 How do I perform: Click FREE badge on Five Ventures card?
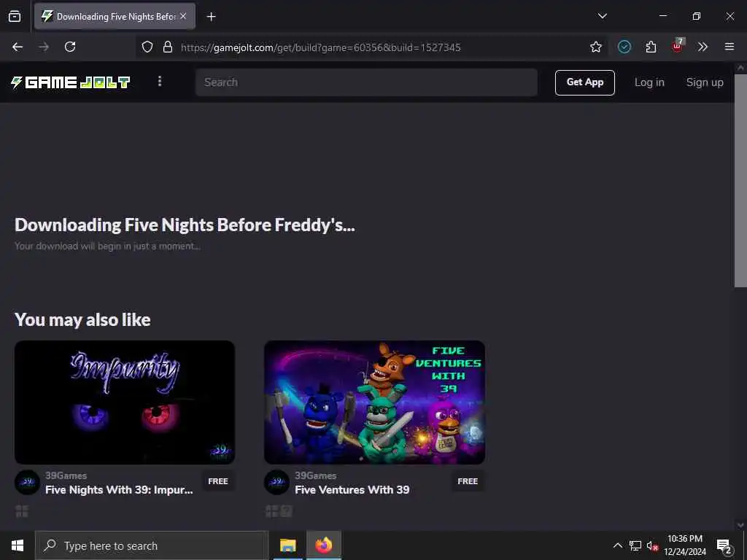[x=468, y=481]
